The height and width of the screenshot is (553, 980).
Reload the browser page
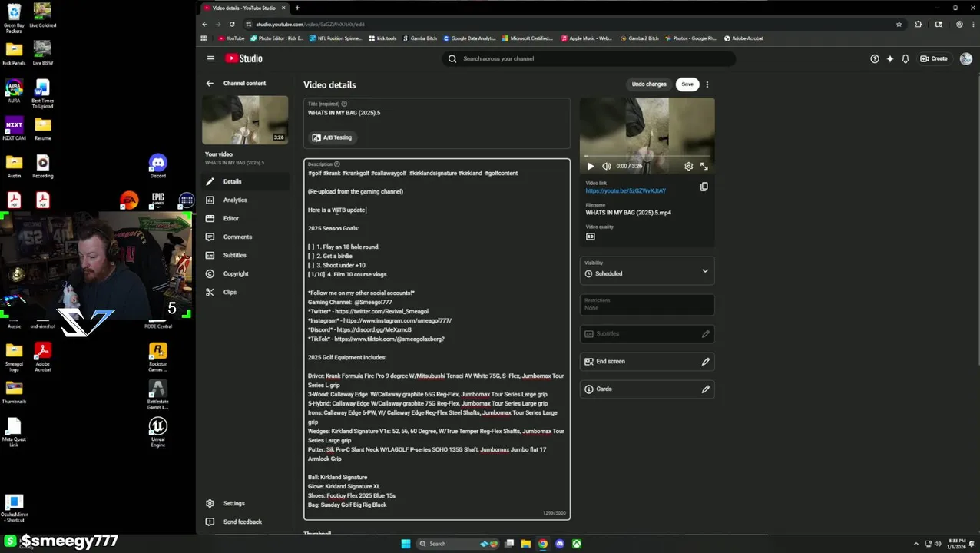pyautogui.click(x=232, y=24)
